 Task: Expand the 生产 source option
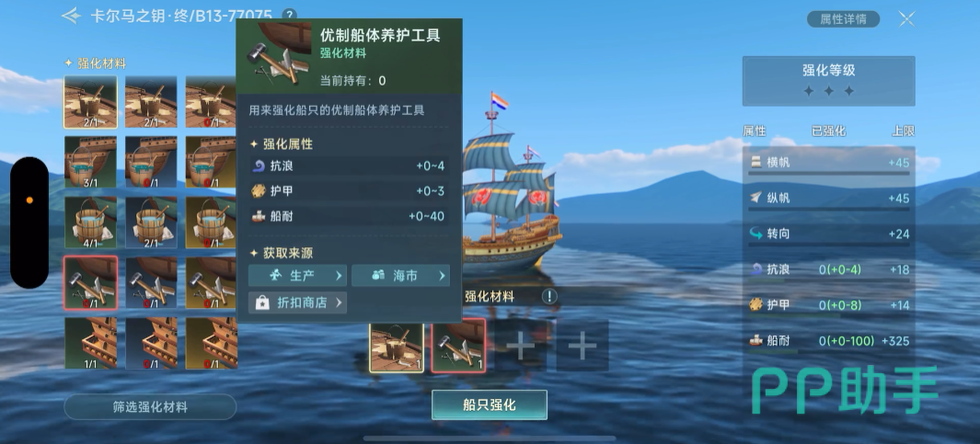pos(297,276)
